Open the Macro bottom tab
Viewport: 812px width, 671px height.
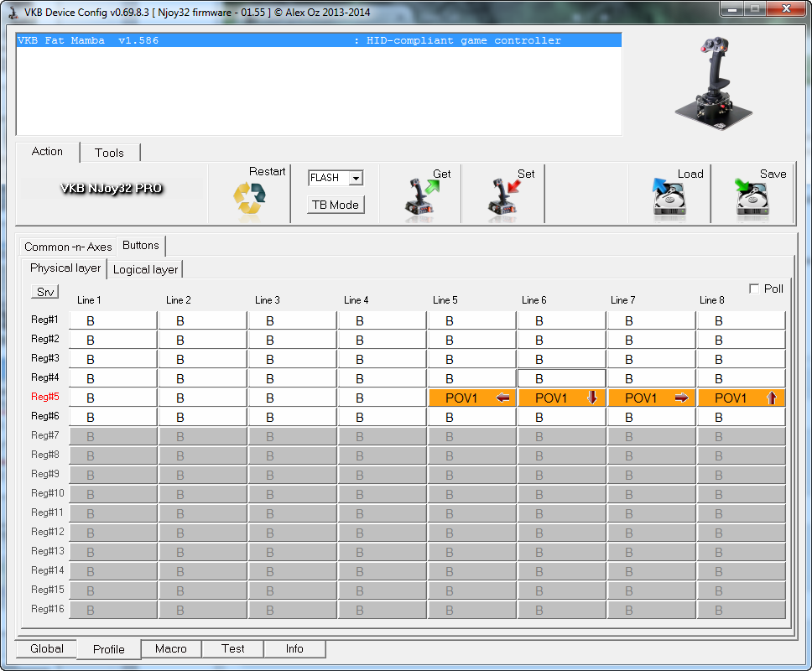coord(171,648)
